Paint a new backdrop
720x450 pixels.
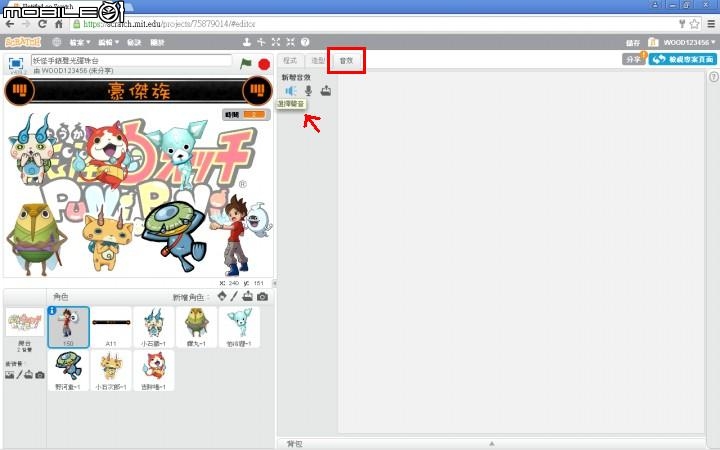point(19,375)
